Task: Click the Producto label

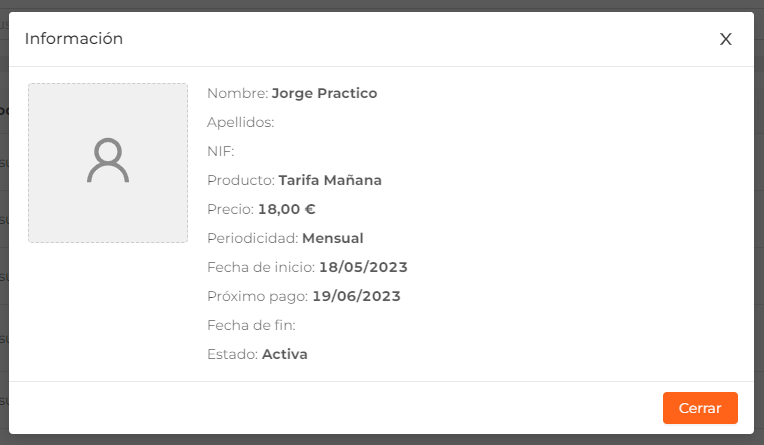Action: click(x=241, y=180)
